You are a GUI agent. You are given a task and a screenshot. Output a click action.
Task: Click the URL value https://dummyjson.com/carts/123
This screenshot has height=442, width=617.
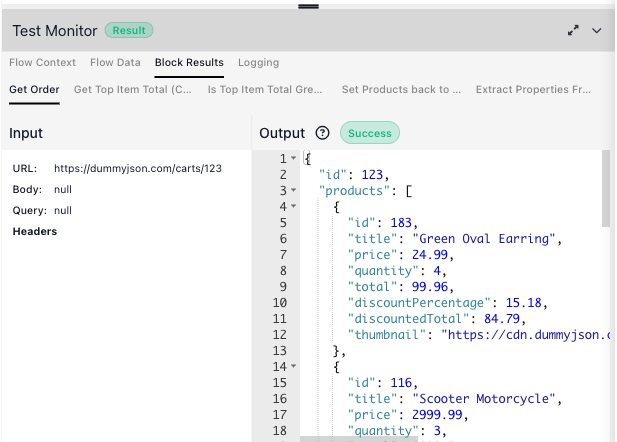pyautogui.click(x=138, y=168)
